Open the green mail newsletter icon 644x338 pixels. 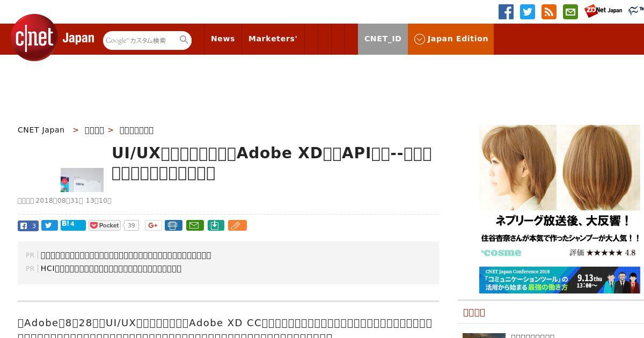point(570,12)
